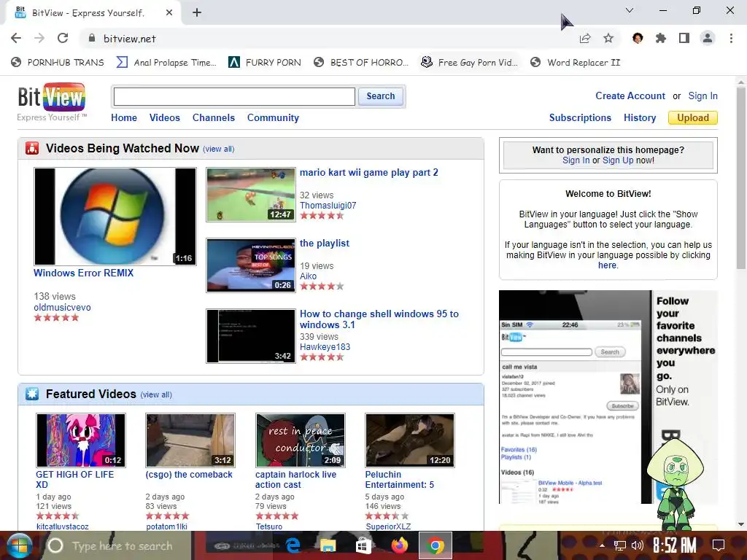Click the share page icon
The width and height of the screenshot is (747, 560).
pos(585,38)
